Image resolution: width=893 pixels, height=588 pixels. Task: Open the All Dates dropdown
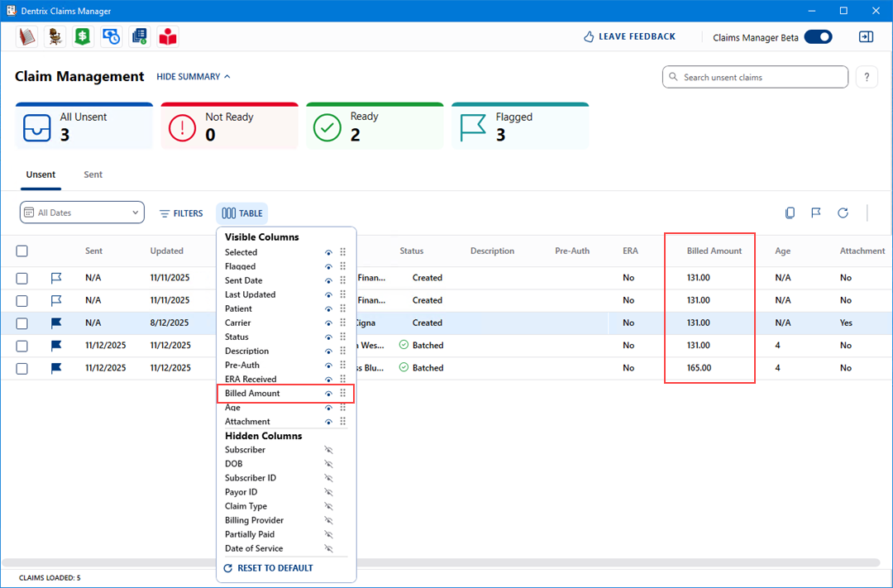82,213
